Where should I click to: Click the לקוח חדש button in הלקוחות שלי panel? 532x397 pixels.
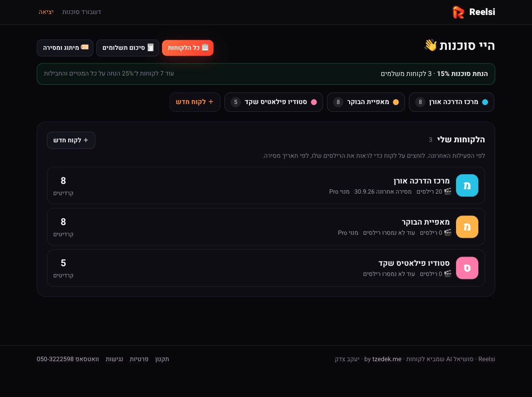click(71, 140)
